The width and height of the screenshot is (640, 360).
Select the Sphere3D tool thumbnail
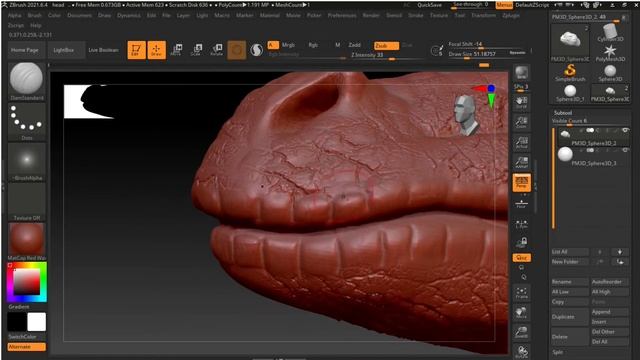[610, 73]
